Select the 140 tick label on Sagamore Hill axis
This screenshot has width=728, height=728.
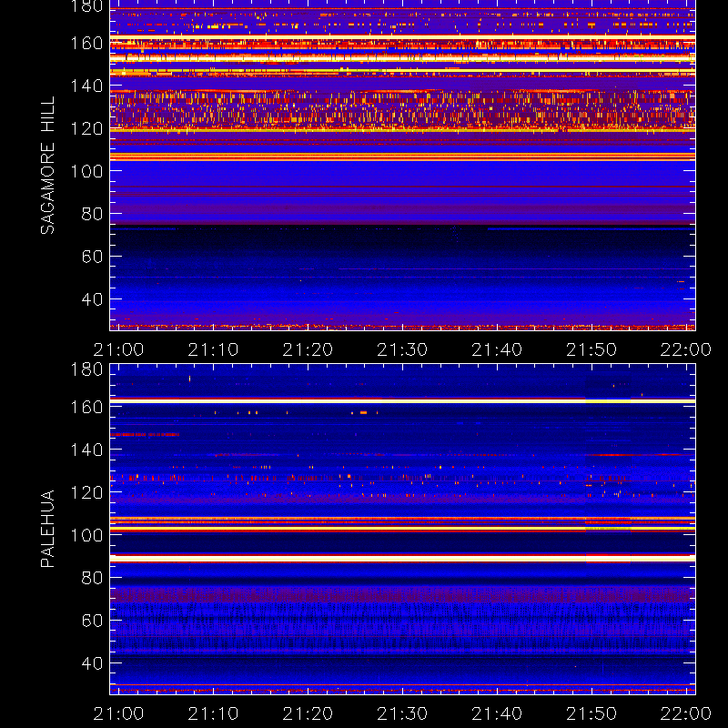point(86,86)
